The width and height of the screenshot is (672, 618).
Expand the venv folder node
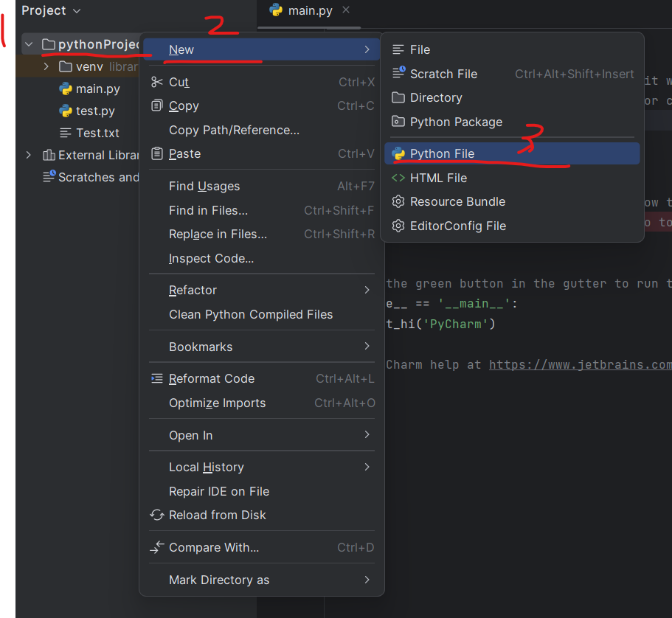point(46,66)
